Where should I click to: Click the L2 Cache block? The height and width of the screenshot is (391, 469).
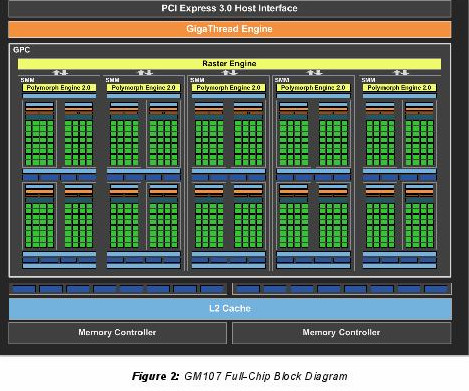pyautogui.click(x=230, y=308)
